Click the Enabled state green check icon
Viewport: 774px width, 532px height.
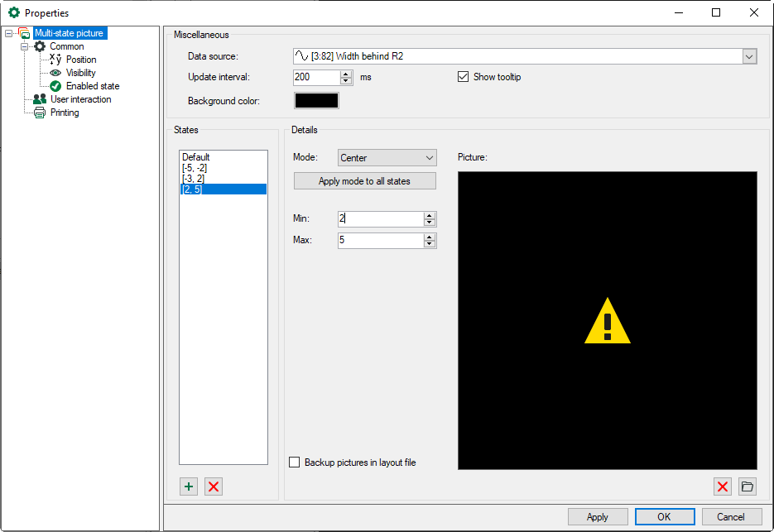pyautogui.click(x=55, y=86)
